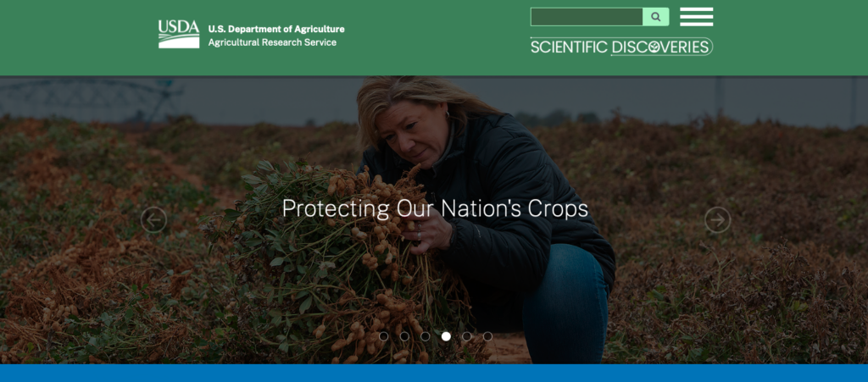This screenshot has width=868, height=382.
Task: Open the Scientific Discoveries logo link
Action: 621,47
